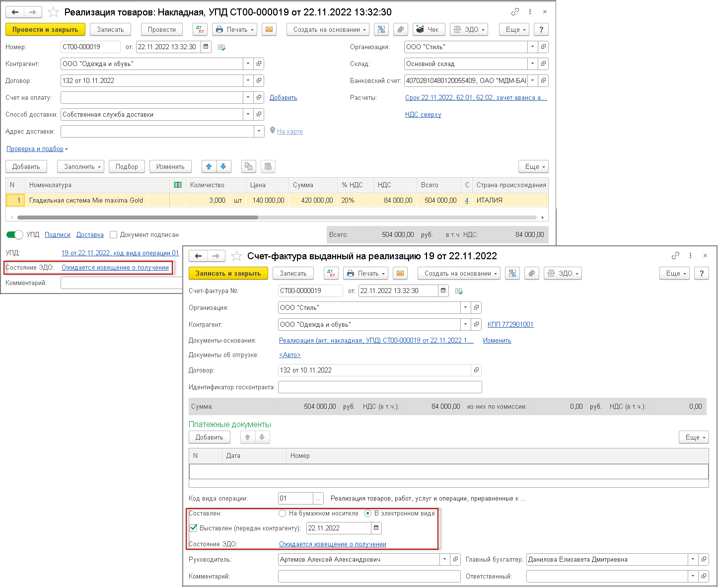The image size is (719, 588).
Task: Click the back arrow in the Реализация товаров window
Action: [x=15, y=12]
